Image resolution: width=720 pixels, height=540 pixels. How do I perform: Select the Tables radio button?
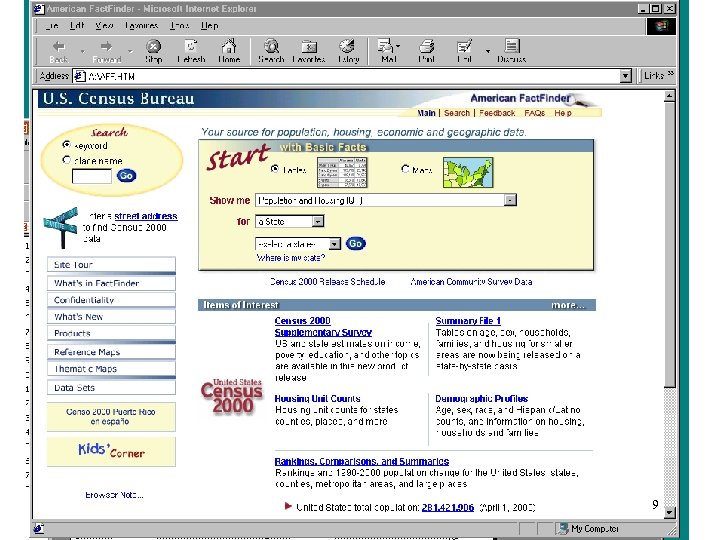click(275, 169)
